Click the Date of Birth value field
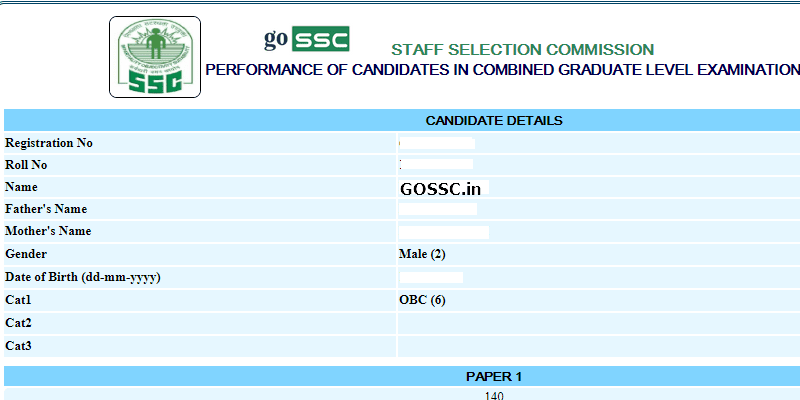This screenshot has width=800, height=400. click(431, 277)
